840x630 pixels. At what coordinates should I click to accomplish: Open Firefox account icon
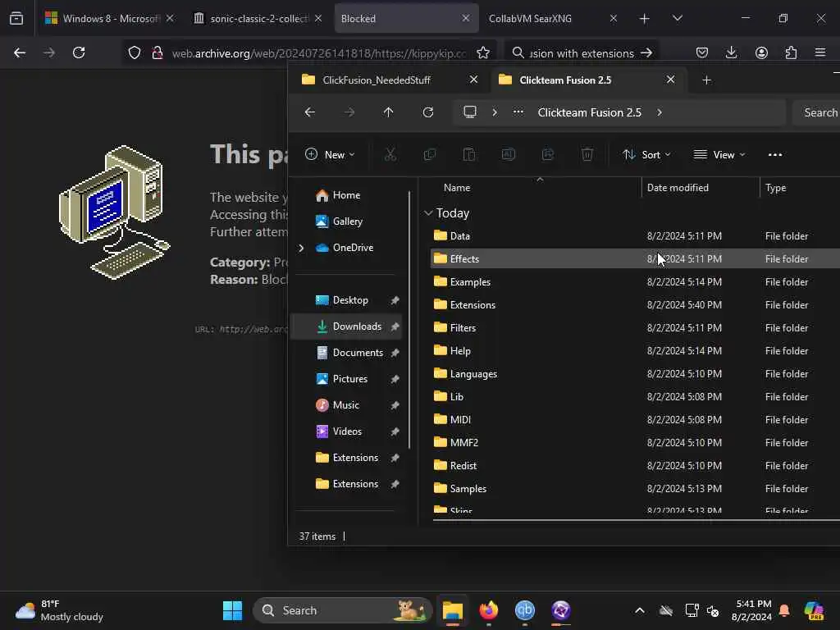click(761, 52)
